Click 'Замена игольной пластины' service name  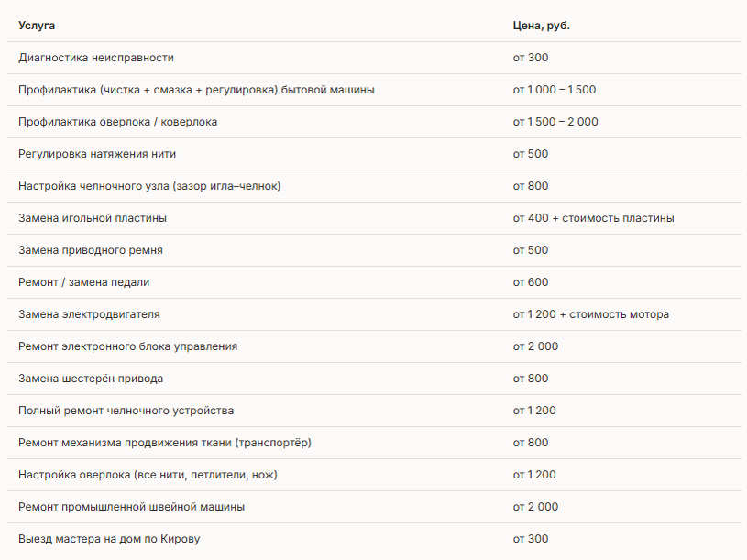coord(93,218)
